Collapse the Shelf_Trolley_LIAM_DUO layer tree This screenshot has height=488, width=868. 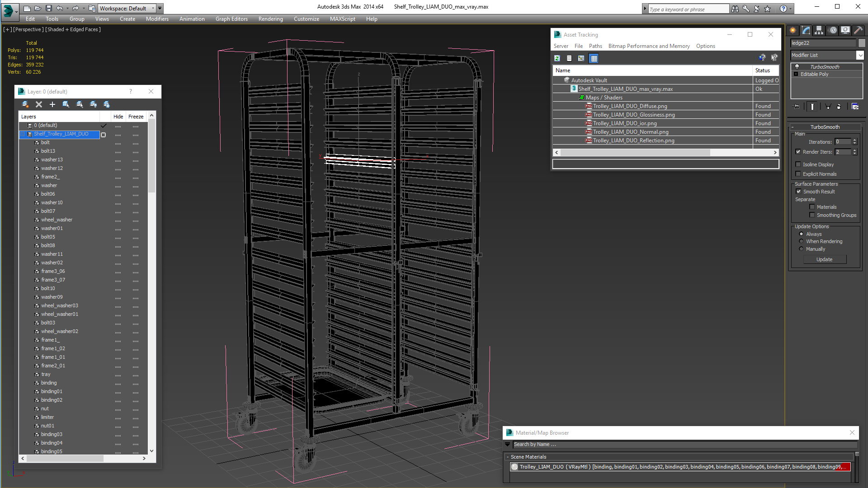(22, 134)
